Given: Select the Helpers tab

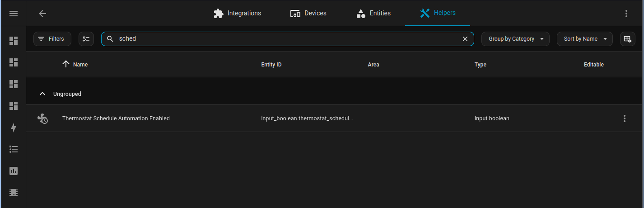Looking at the screenshot, I should tap(438, 13).
